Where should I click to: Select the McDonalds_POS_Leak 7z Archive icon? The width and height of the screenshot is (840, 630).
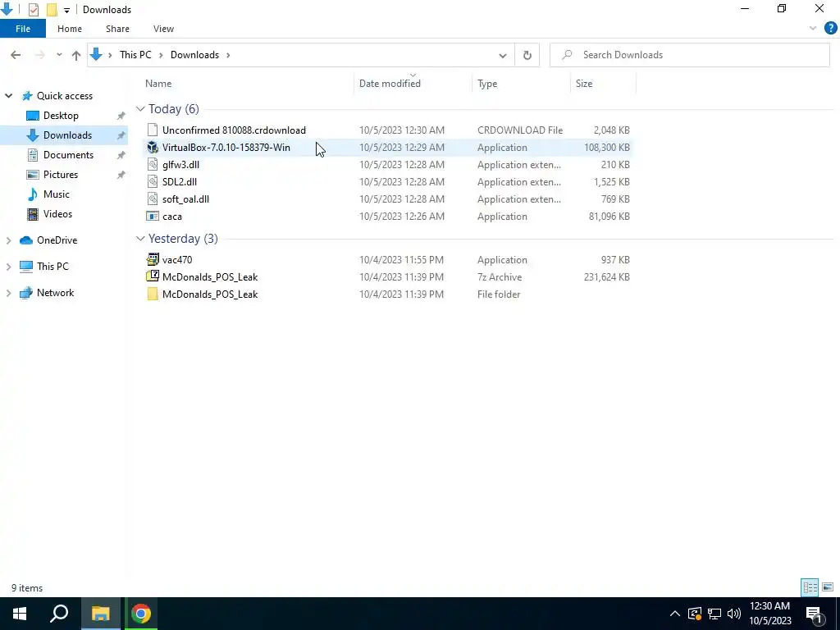(x=153, y=276)
